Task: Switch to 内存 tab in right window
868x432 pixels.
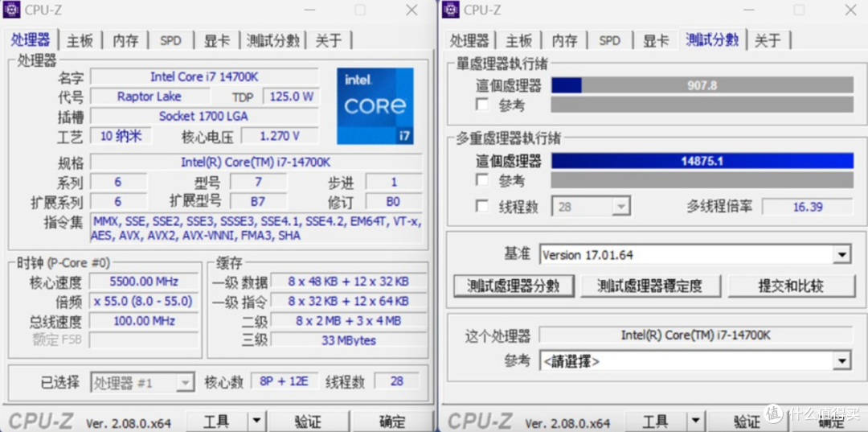Action: pyautogui.click(x=564, y=40)
